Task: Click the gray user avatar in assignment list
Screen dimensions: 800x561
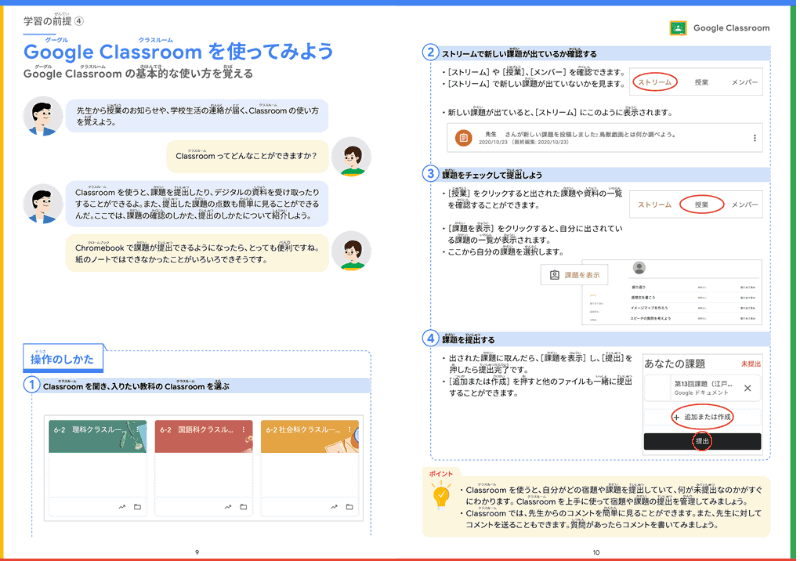Action: tap(639, 268)
